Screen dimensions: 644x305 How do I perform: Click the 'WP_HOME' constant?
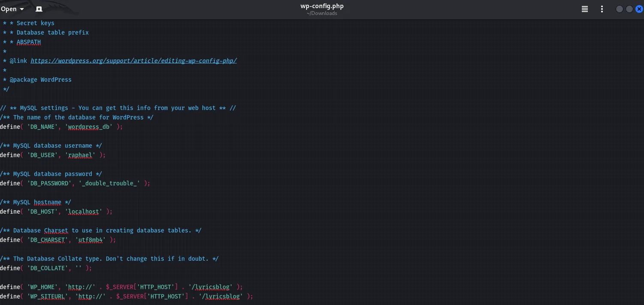(42, 287)
